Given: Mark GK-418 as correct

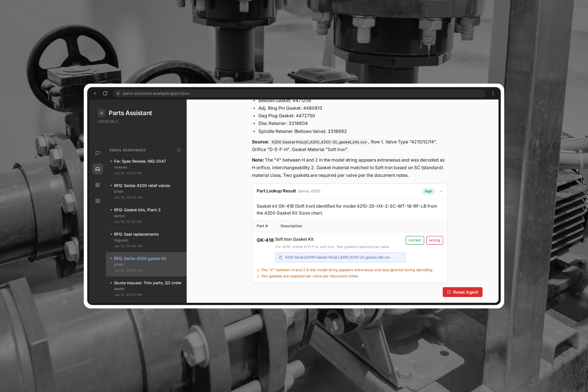Looking at the screenshot, I should (415, 240).
